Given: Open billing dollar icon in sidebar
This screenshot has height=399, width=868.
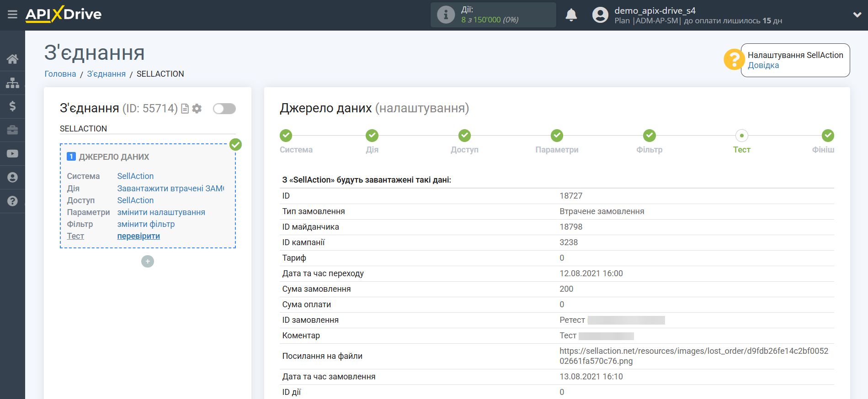Looking at the screenshot, I should (x=12, y=106).
